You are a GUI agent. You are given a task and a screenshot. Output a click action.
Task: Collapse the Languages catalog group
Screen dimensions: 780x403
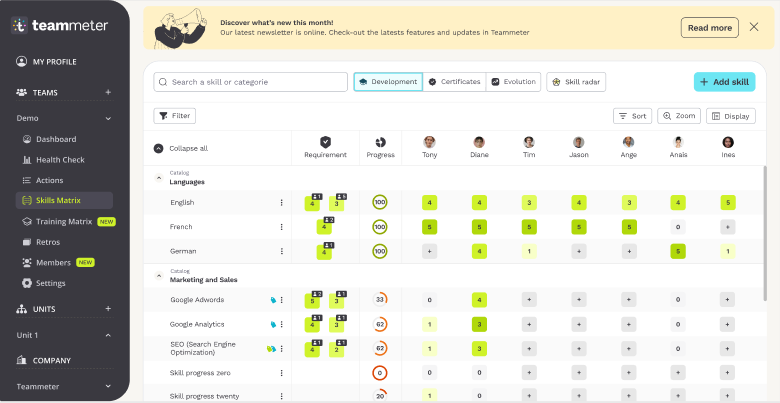click(158, 178)
